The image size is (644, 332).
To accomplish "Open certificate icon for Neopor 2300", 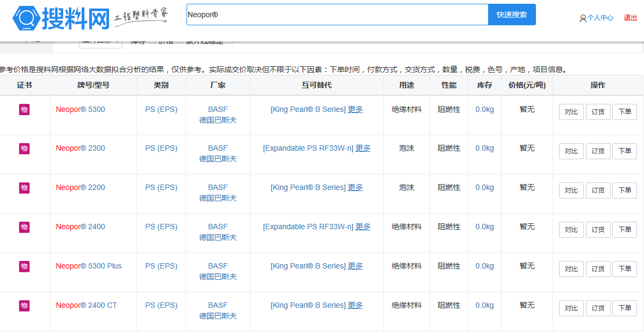I will (x=24, y=149).
